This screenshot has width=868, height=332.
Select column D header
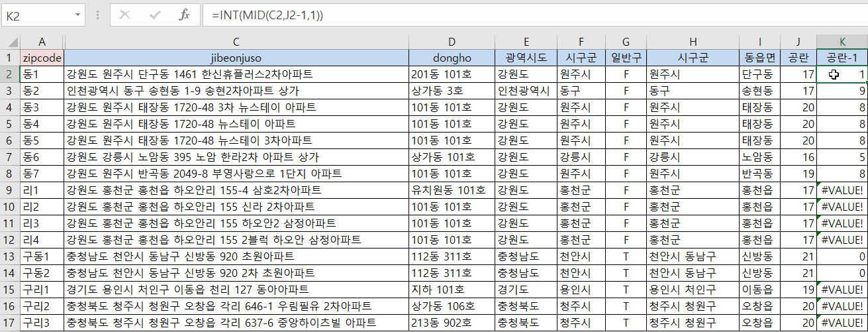click(x=452, y=41)
